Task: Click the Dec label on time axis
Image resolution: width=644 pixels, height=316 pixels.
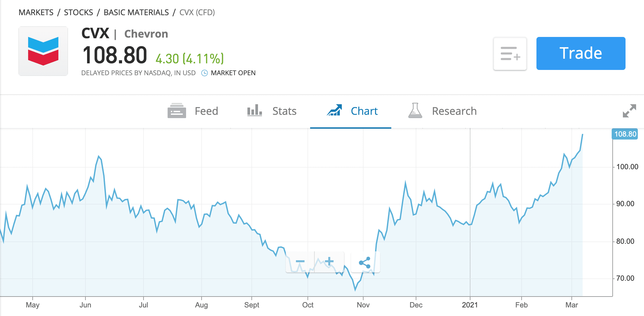Action: coord(416,305)
